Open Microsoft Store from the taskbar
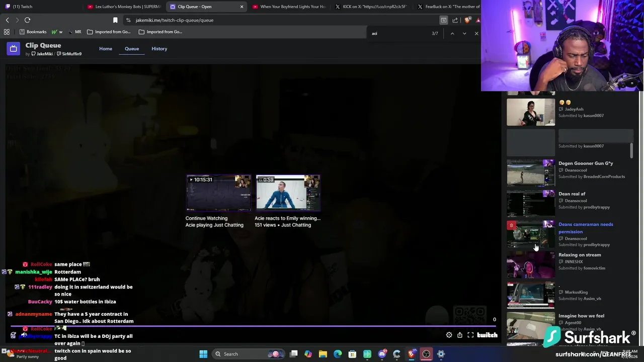This screenshot has height=362, width=644. [x=352, y=354]
